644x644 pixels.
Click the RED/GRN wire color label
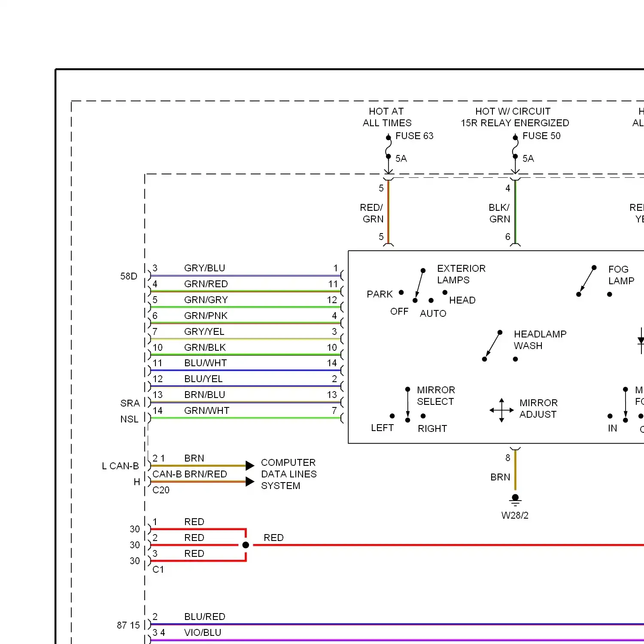tap(372, 213)
